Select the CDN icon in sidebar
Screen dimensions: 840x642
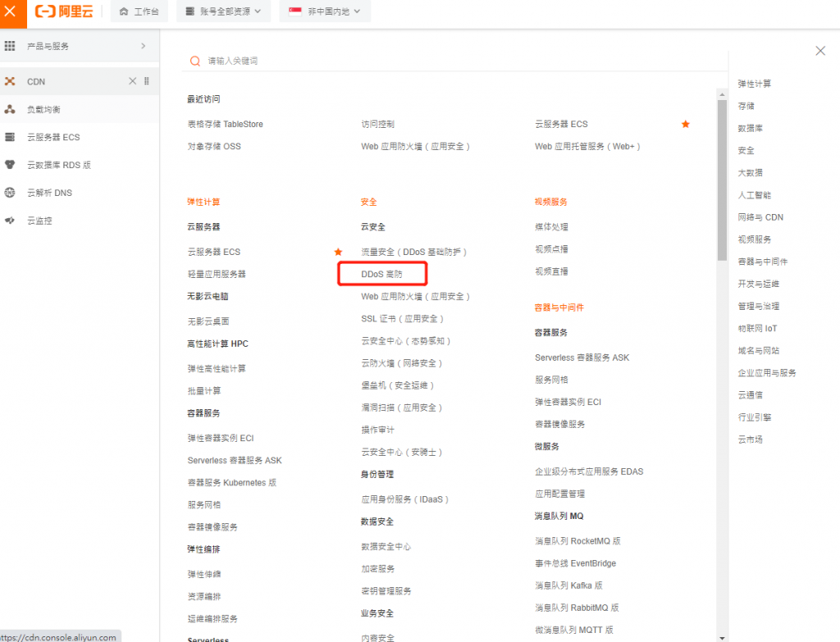pyautogui.click(x=10, y=81)
